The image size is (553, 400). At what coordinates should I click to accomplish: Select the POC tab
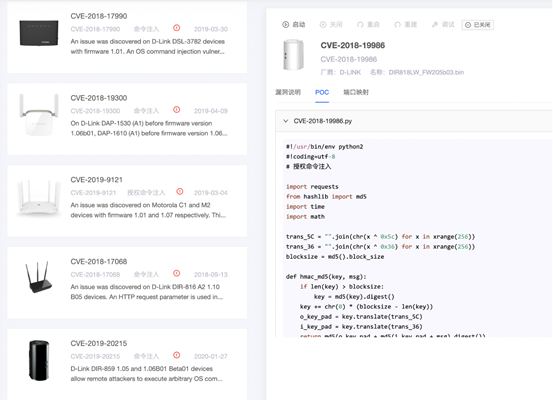[x=322, y=92]
